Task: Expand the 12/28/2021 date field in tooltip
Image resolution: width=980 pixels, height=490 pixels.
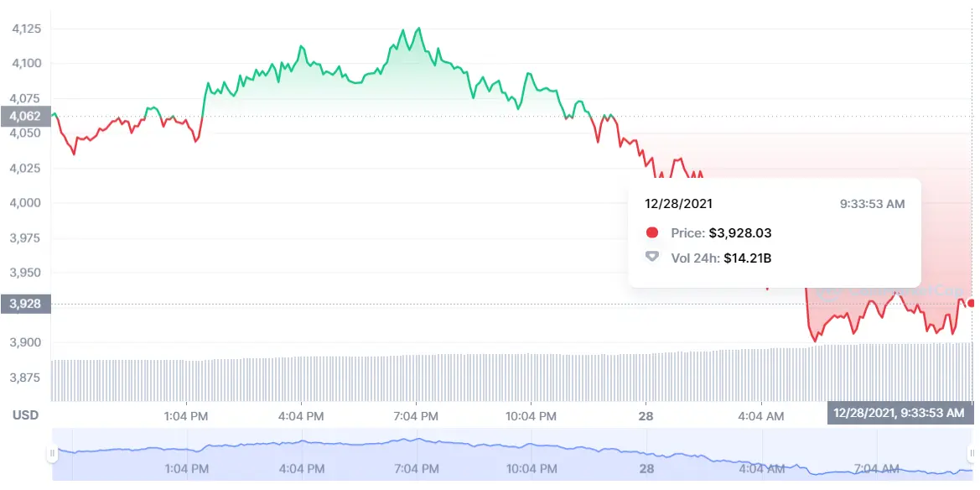Action: click(x=679, y=203)
